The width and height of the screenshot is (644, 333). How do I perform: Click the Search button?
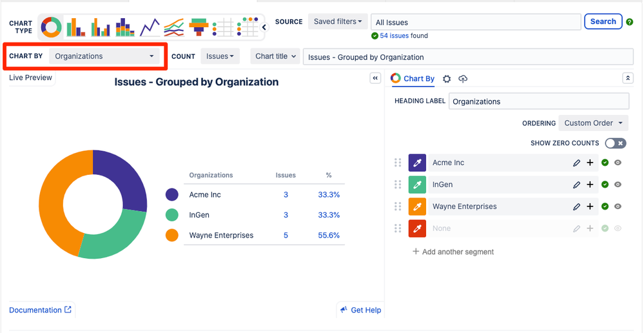click(603, 22)
